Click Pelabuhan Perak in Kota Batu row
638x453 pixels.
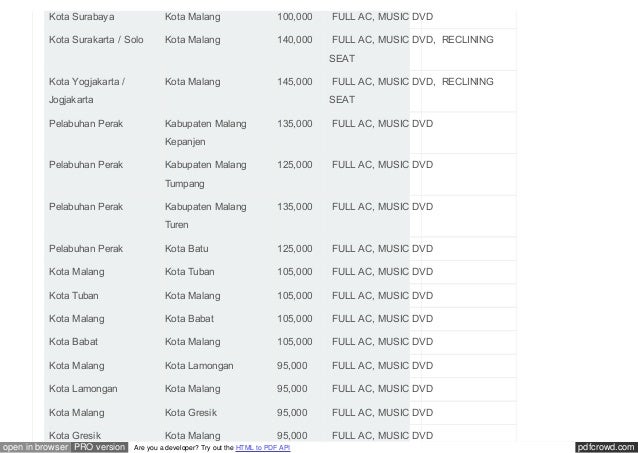pos(86,249)
